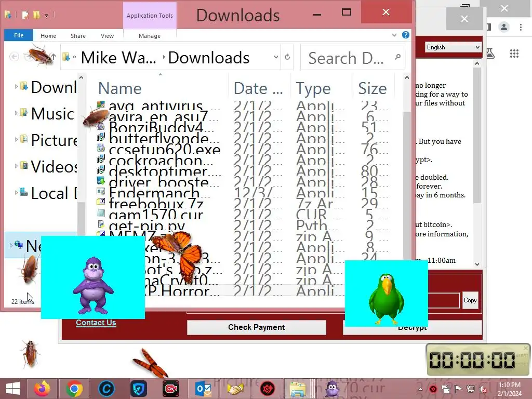Click the Check Payment button
Screen dimensions: 532x399
pyautogui.click(x=257, y=327)
